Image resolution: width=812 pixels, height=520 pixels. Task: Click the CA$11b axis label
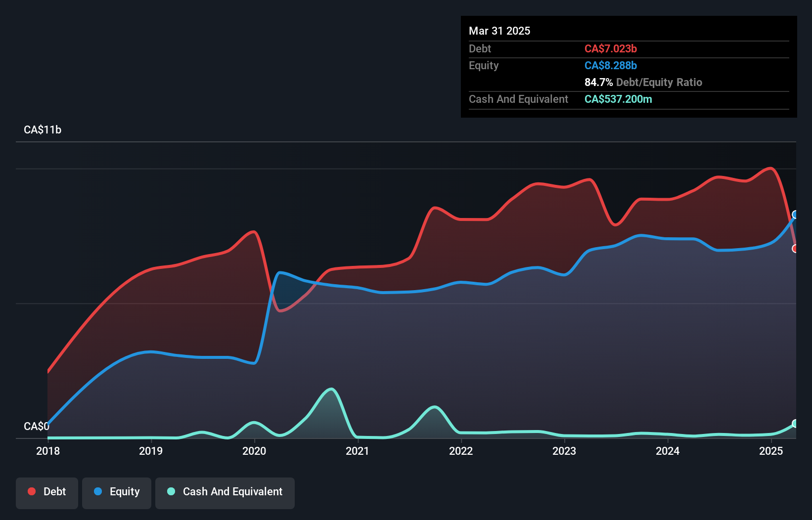43,130
